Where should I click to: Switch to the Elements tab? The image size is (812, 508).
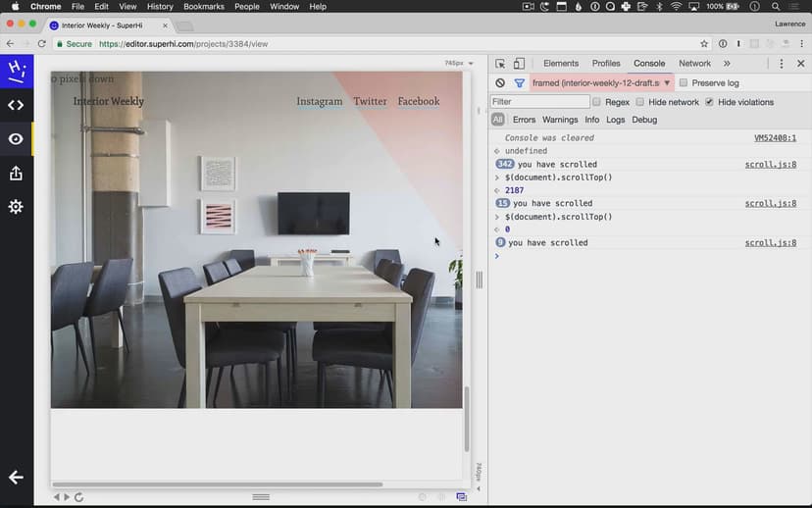pos(561,64)
